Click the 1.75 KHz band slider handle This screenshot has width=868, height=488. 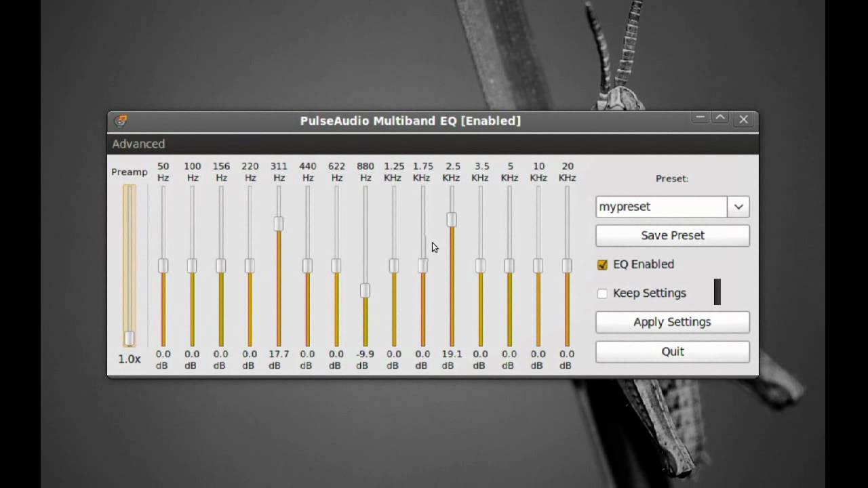coord(422,266)
